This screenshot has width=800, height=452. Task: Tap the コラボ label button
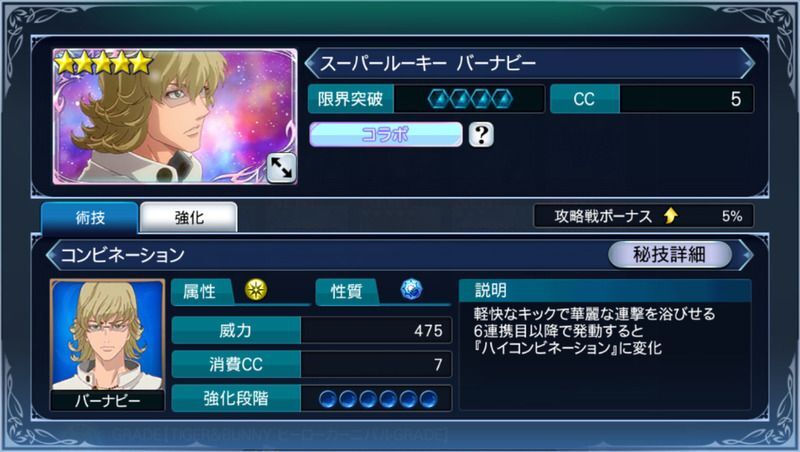click(386, 135)
